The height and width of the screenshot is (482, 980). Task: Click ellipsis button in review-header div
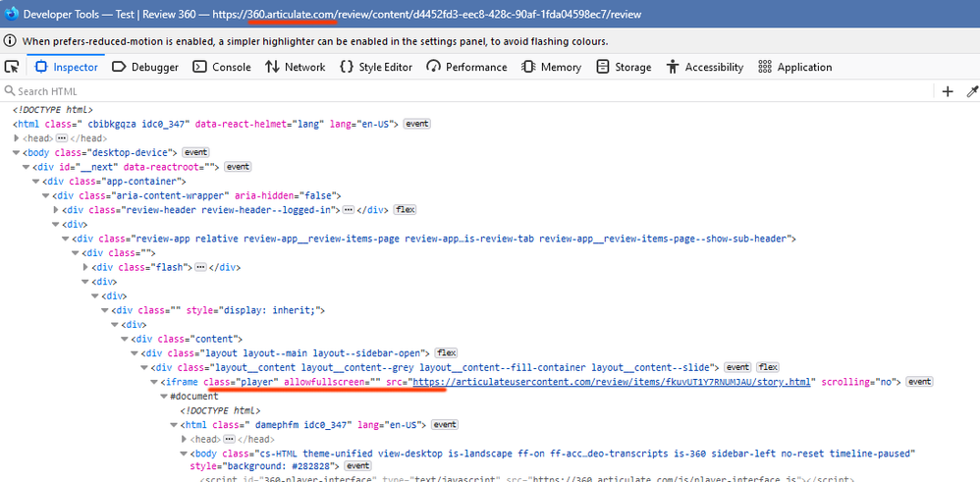click(x=348, y=210)
